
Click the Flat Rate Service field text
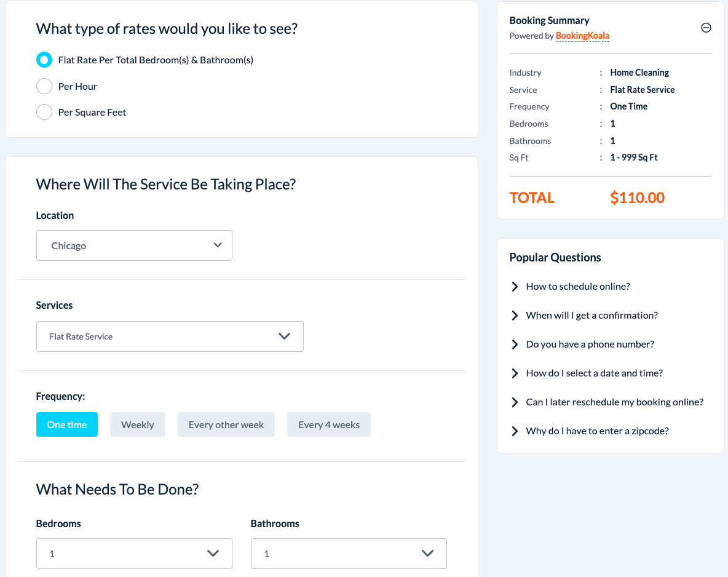[81, 336]
